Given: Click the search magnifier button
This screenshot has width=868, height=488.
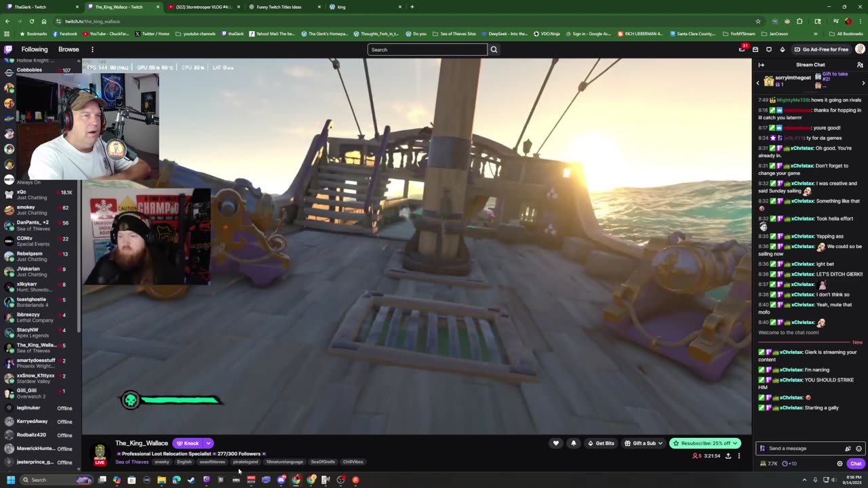Looking at the screenshot, I should pyautogui.click(x=494, y=49).
